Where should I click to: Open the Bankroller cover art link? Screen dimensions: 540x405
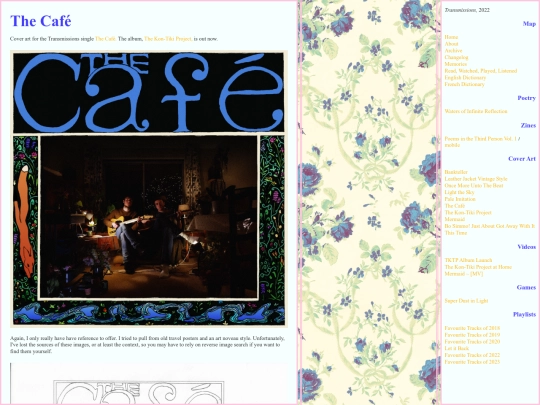[x=456, y=172]
